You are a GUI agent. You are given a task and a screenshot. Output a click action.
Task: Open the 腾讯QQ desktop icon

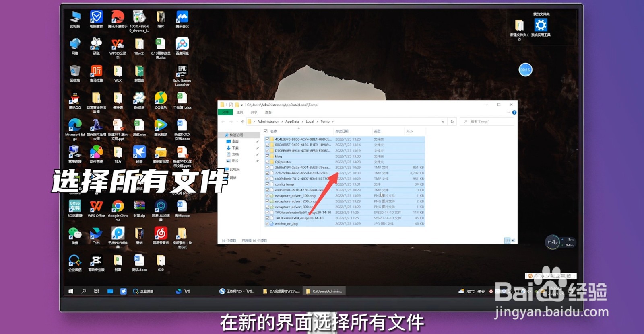pos(75,100)
